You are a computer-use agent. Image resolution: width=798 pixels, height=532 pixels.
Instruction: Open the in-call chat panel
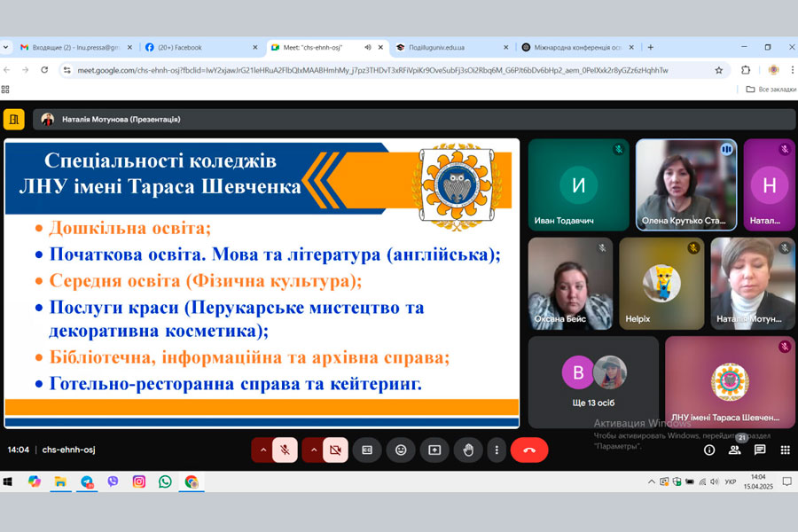[760, 450]
